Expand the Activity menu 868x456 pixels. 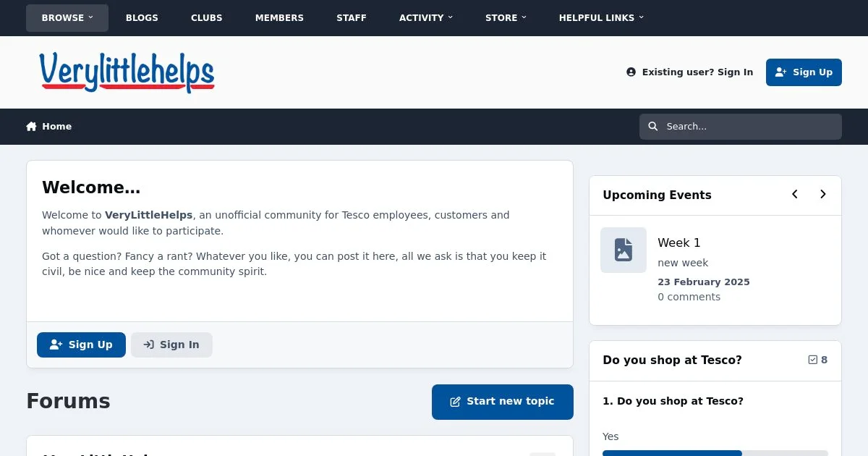pos(426,18)
